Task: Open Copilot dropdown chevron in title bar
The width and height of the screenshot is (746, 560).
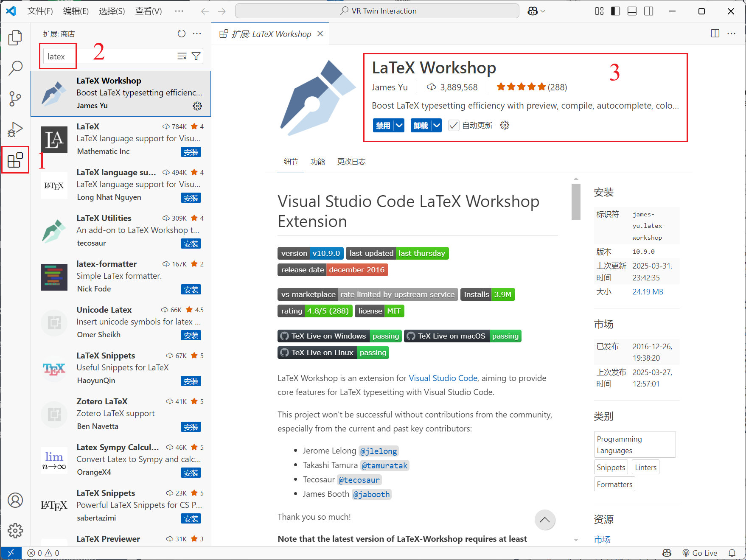Action: [543, 11]
